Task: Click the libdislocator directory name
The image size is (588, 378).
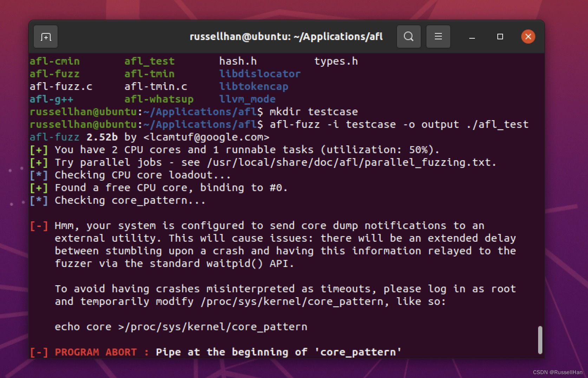Action: point(260,74)
